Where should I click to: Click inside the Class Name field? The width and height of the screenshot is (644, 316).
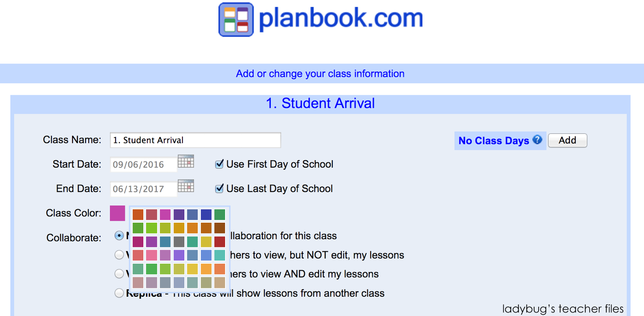195,140
